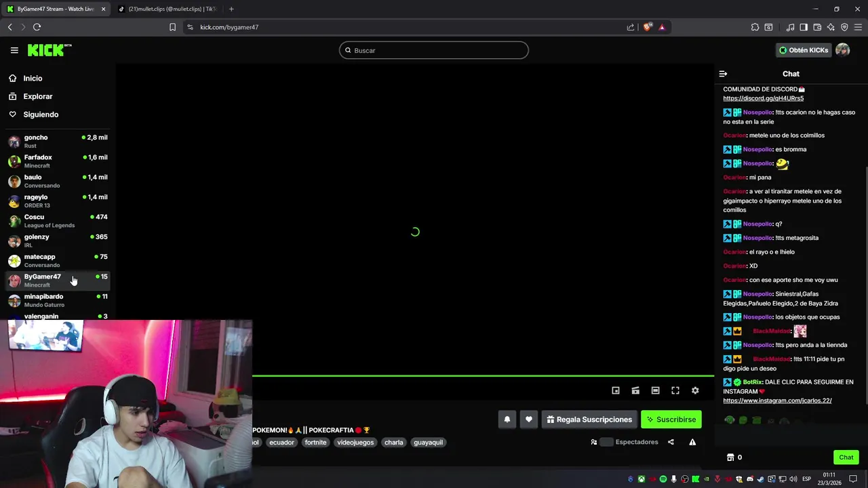Open the user profile avatar menu
Screen dimensions: 868x488
pos(843,50)
